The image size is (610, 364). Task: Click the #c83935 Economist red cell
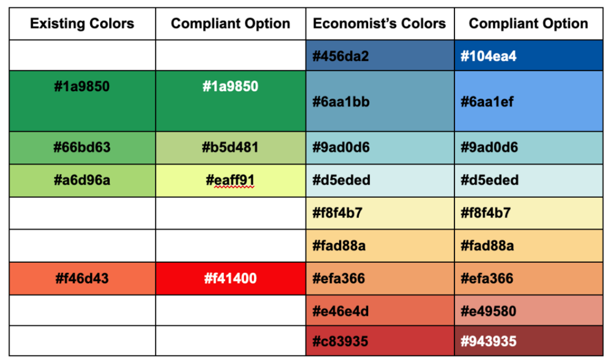click(379, 341)
